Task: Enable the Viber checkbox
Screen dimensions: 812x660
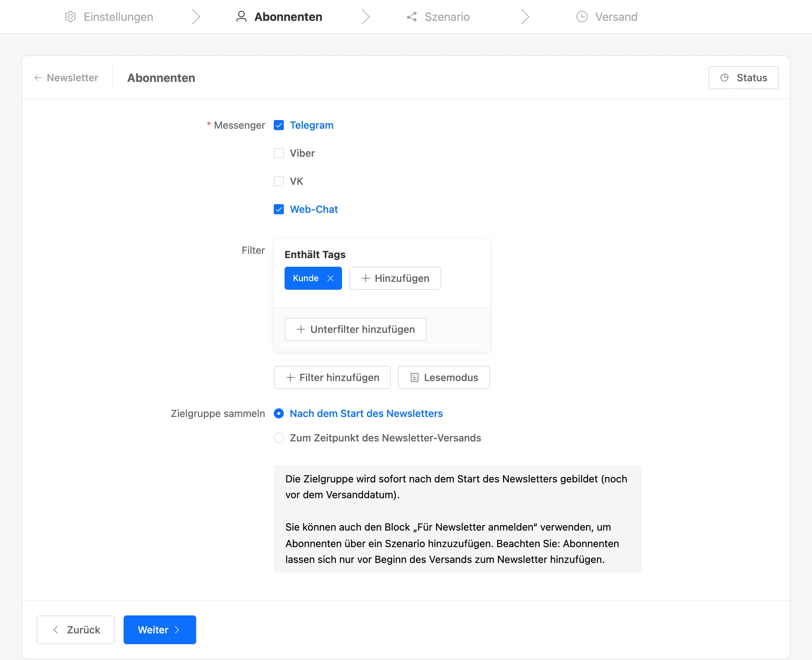Action: pos(279,153)
